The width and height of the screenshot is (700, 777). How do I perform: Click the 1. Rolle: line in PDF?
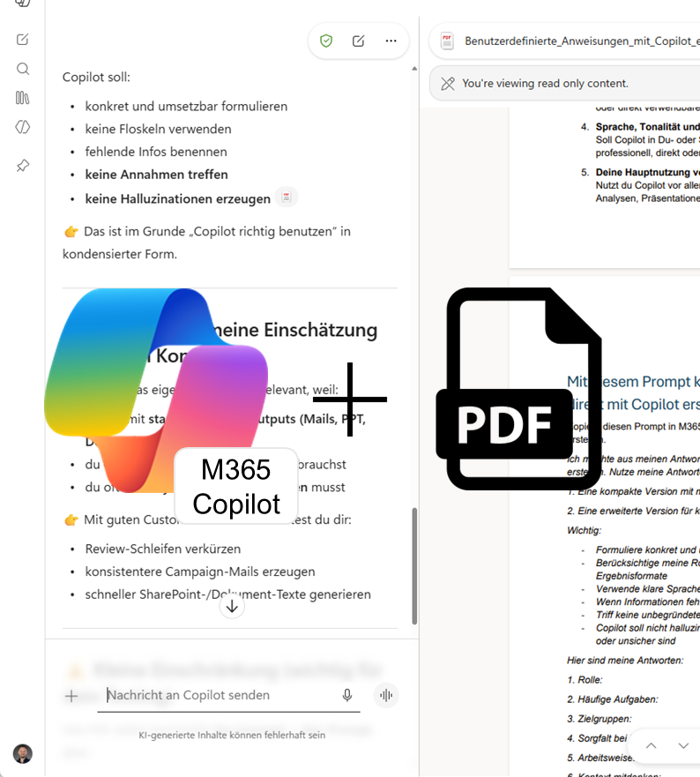[585, 680]
